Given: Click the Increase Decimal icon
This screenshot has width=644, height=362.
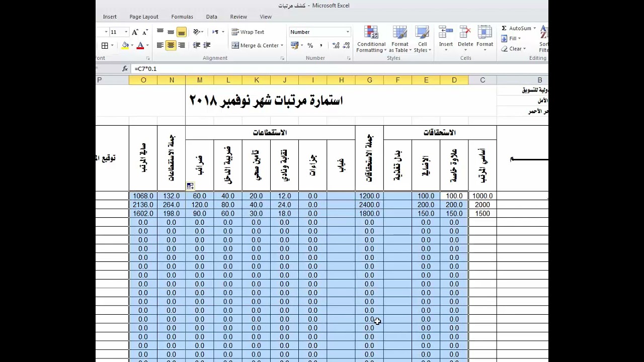Looking at the screenshot, I should [336, 45].
